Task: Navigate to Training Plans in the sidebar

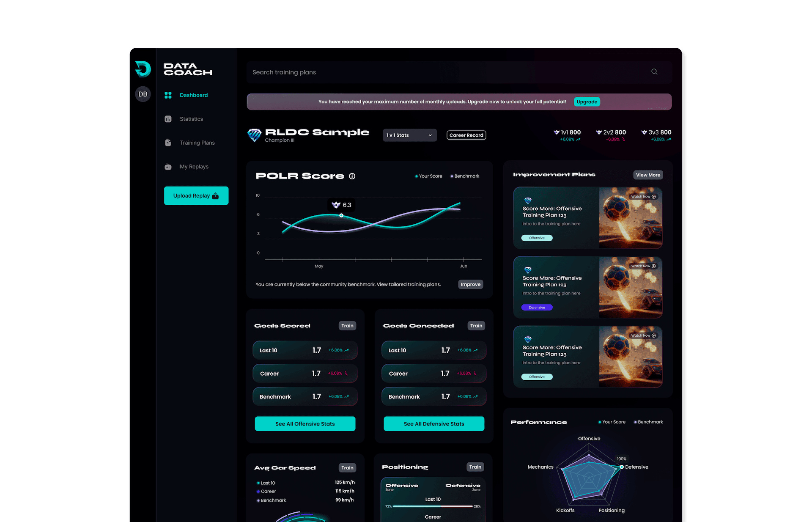Action: click(197, 143)
